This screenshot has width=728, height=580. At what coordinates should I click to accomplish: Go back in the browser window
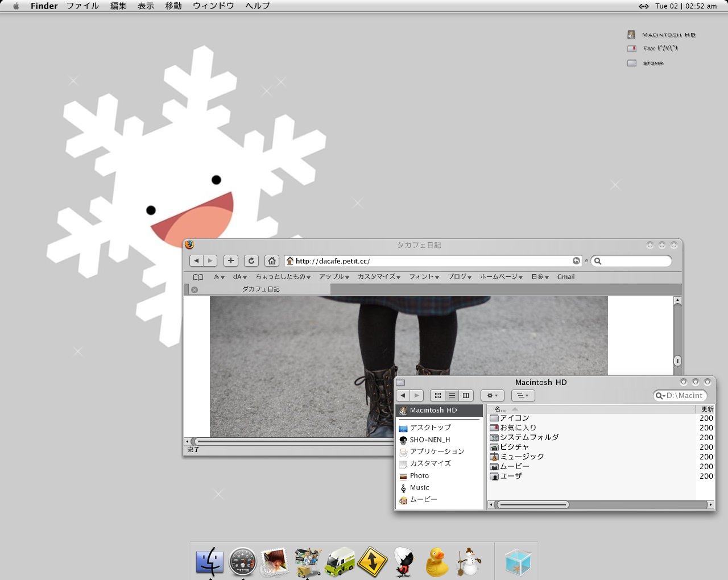196,260
